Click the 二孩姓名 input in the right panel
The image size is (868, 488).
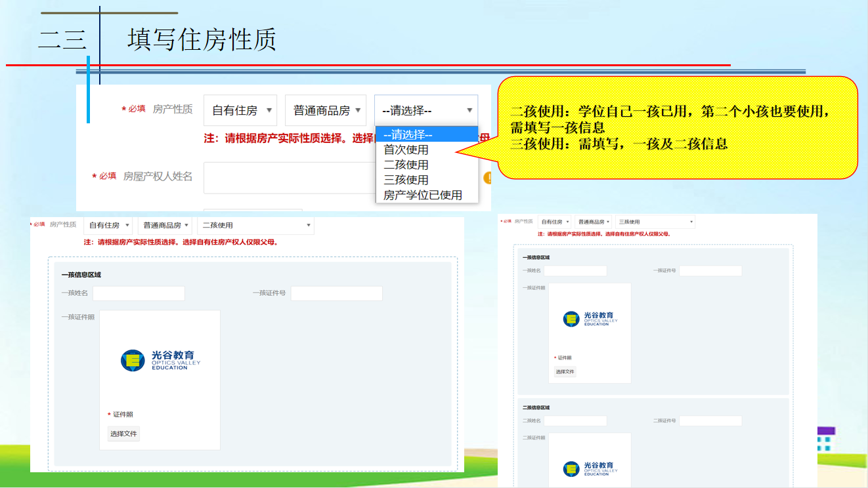tap(575, 421)
